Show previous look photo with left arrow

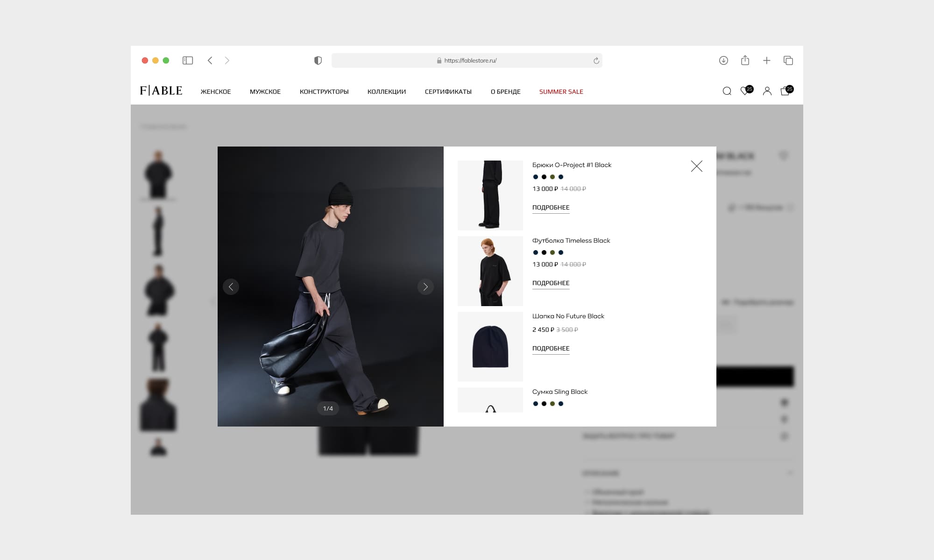(231, 287)
